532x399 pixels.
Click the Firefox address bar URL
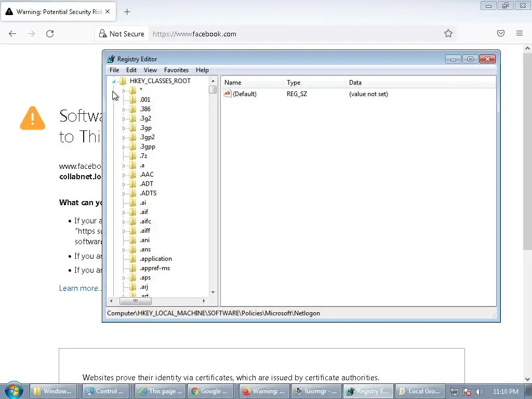(194, 34)
